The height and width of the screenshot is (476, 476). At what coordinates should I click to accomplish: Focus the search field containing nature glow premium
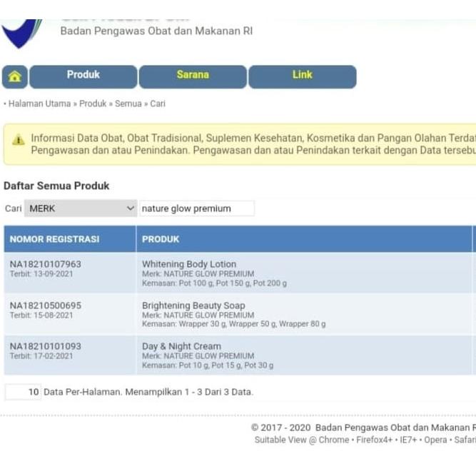point(196,208)
